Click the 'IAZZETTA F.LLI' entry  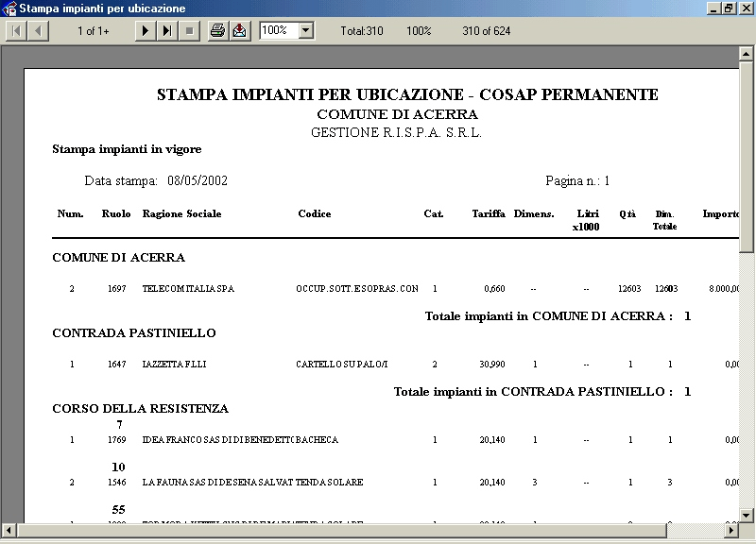point(174,365)
